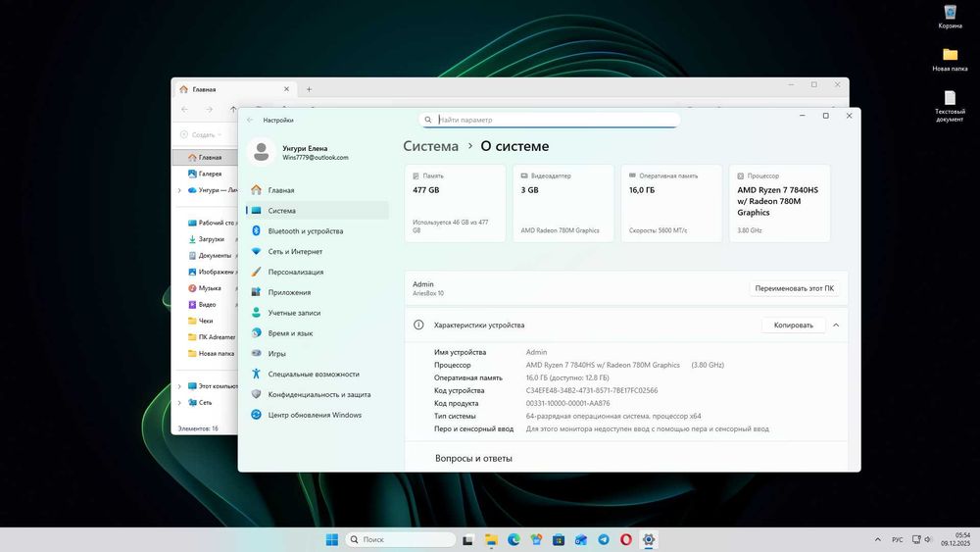Select Система in Settings sidebar
This screenshot has height=552, width=980.
coord(317,211)
